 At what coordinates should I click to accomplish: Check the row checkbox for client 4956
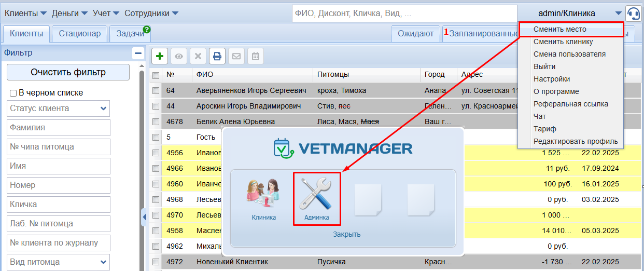[x=156, y=153]
